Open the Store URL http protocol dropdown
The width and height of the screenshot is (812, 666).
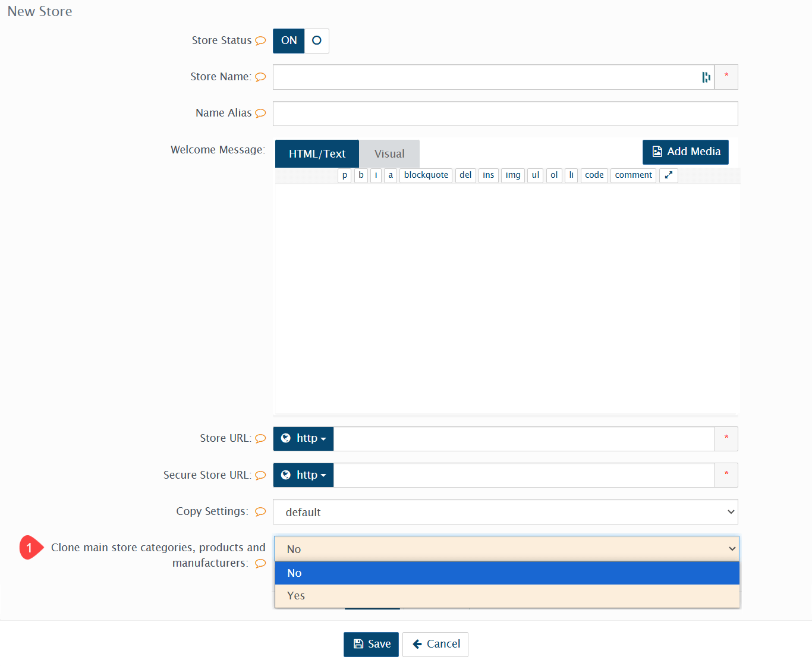point(304,439)
